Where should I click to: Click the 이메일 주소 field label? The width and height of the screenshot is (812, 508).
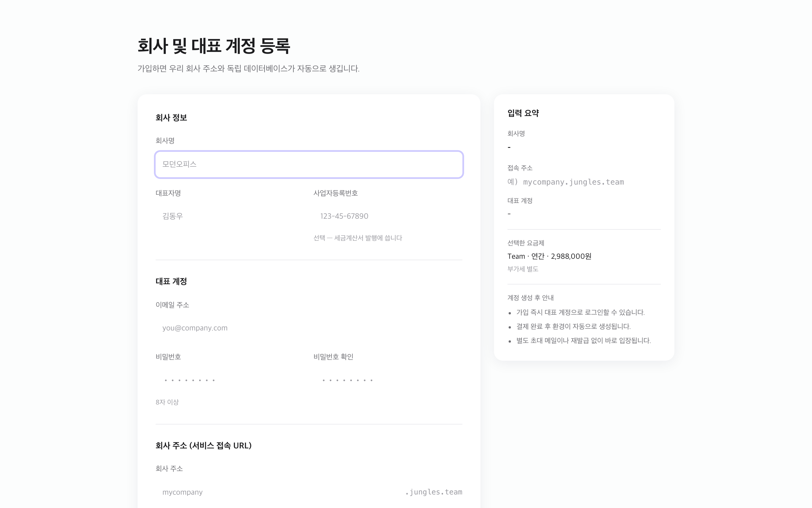[172, 305]
